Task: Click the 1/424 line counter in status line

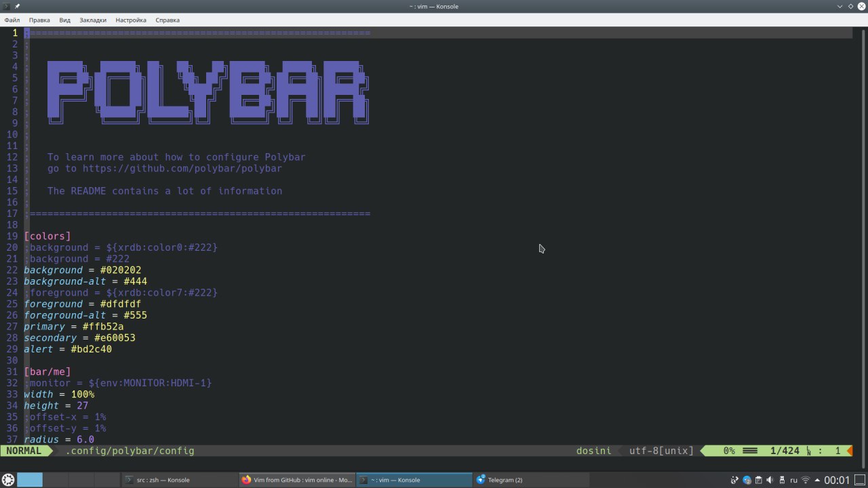Action: [x=785, y=451]
